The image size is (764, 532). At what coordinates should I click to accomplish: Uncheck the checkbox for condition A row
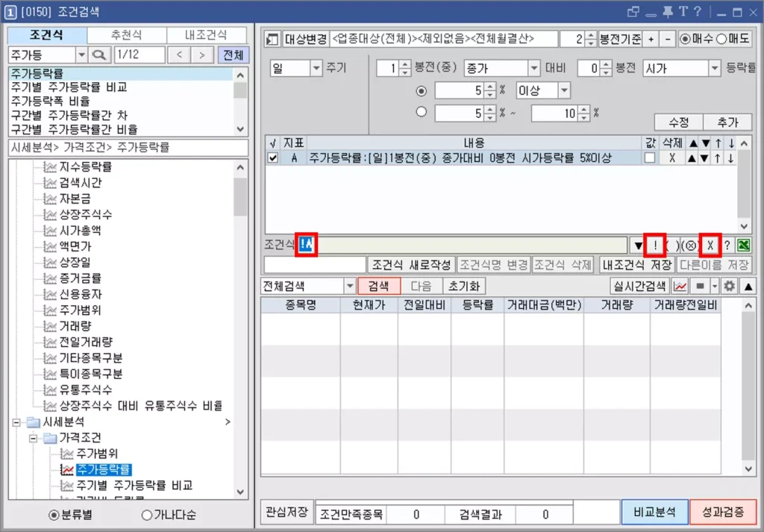click(x=273, y=158)
